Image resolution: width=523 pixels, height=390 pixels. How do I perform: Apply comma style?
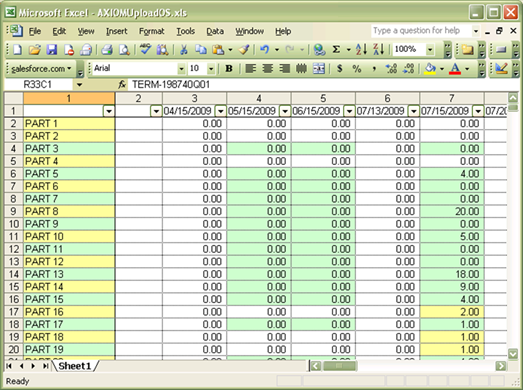coord(374,69)
